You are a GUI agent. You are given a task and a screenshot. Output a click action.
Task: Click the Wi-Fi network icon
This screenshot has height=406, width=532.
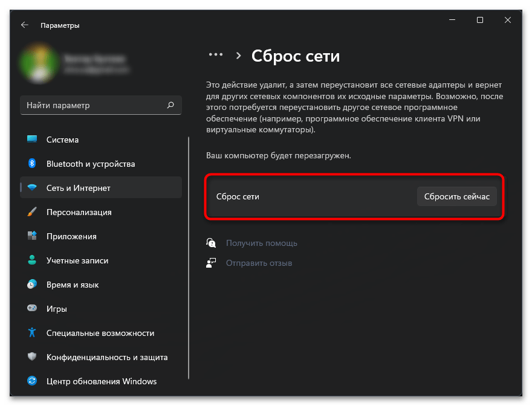[x=32, y=187]
